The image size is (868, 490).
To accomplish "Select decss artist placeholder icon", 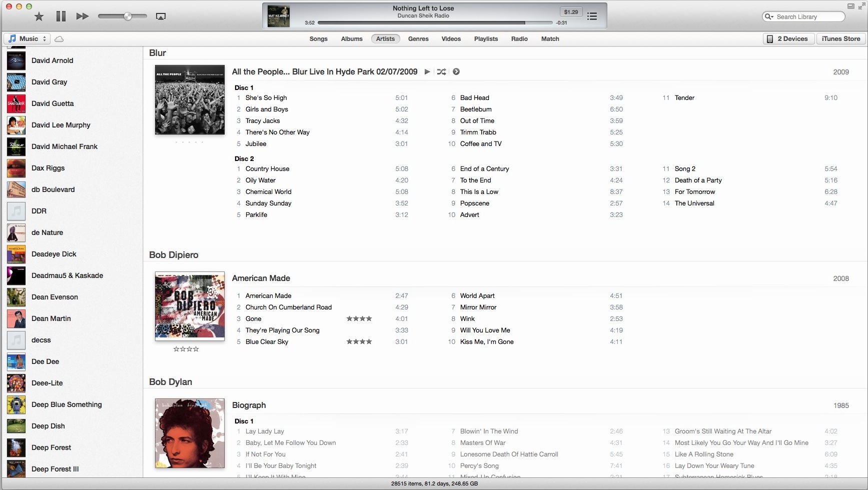I will tap(16, 340).
